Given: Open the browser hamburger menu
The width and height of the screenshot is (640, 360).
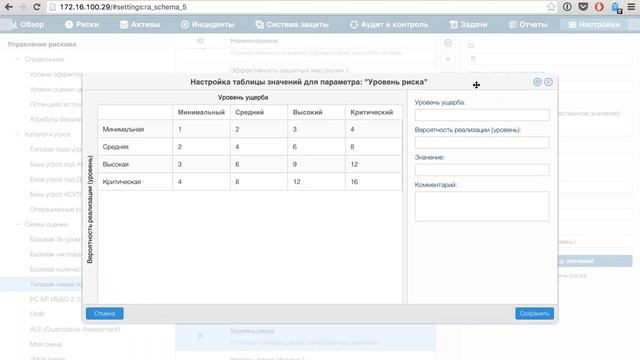Looking at the screenshot, I should (x=631, y=7).
